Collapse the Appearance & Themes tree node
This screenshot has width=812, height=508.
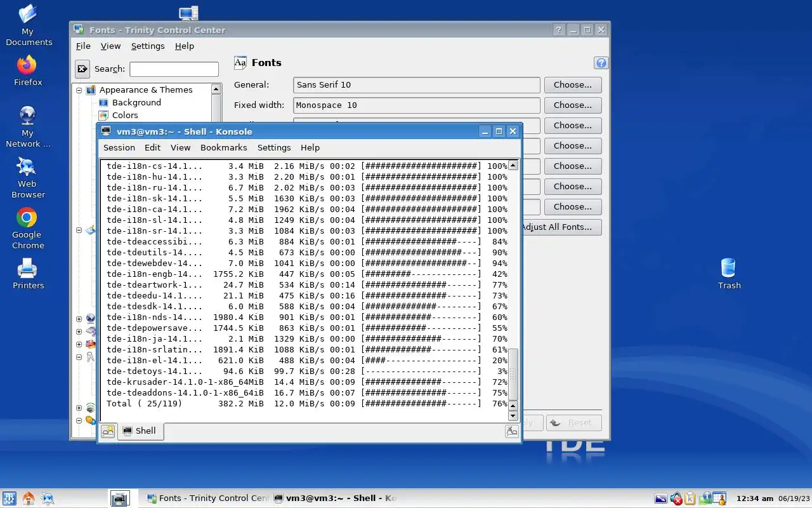tap(79, 90)
